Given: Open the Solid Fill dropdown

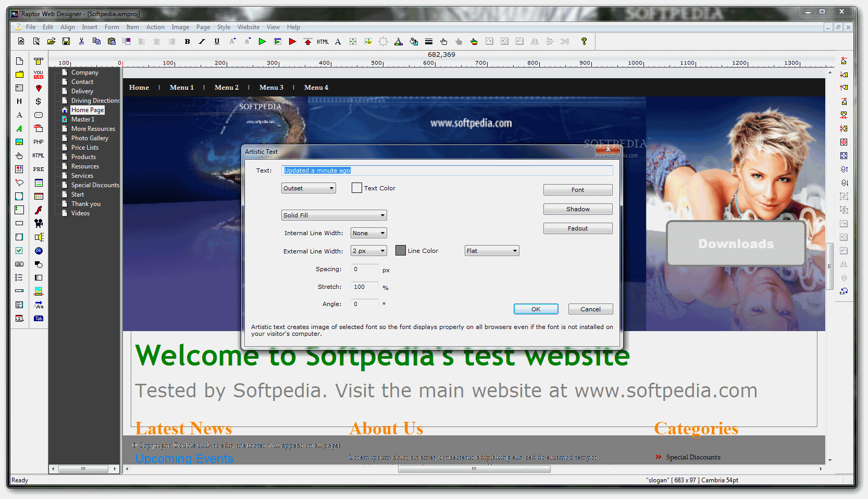Looking at the screenshot, I should click(x=334, y=215).
